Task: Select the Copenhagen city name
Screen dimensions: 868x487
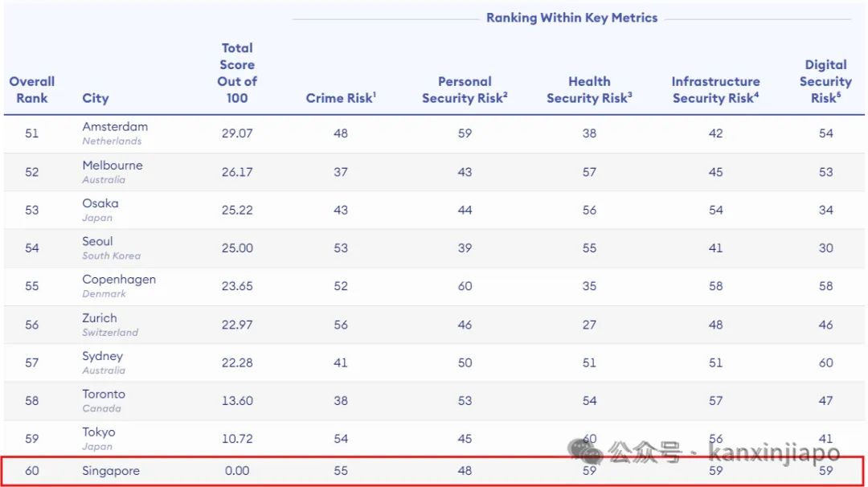Action: point(119,280)
